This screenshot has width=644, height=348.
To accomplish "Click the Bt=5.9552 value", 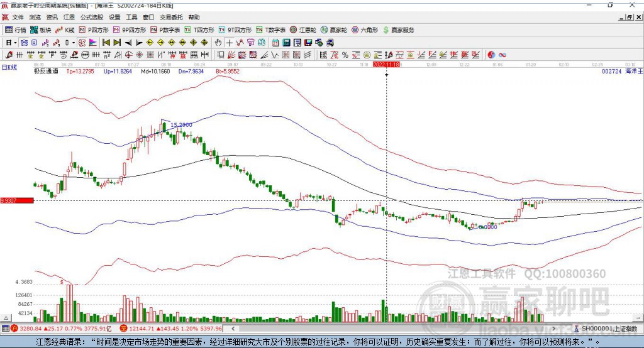I will 228,72.
